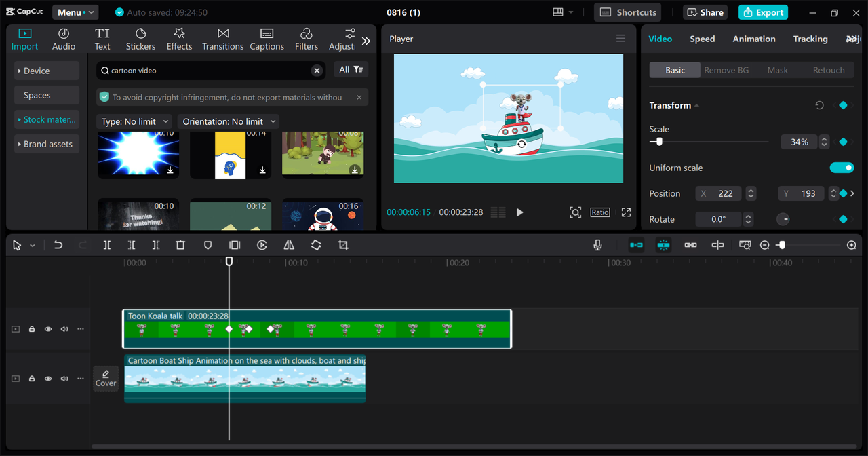Image resolution: width=868 pixels, height=456 pixels.
Task: Click the rotate dial knob
Action: point(783,219)
